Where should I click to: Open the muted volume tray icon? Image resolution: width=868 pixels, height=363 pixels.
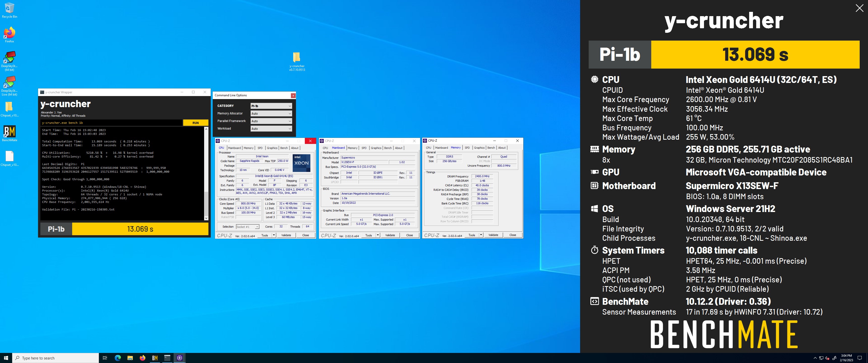(827, 358)
